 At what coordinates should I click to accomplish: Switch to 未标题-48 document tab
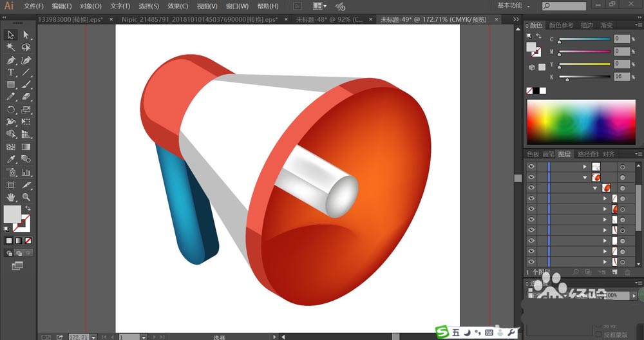point(329,19)
